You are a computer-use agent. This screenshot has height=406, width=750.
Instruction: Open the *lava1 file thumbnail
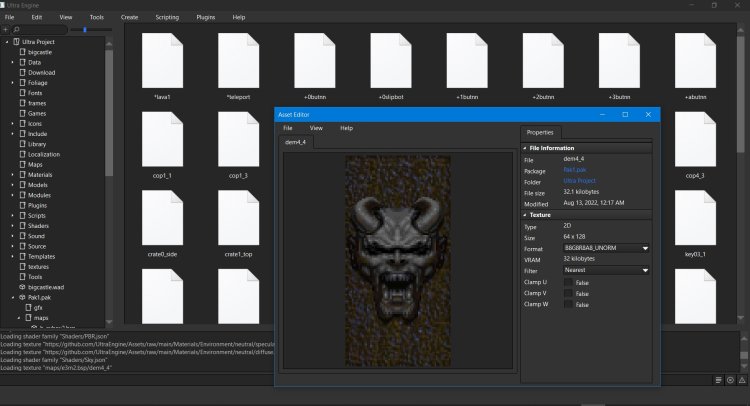(x=163, y=60)
